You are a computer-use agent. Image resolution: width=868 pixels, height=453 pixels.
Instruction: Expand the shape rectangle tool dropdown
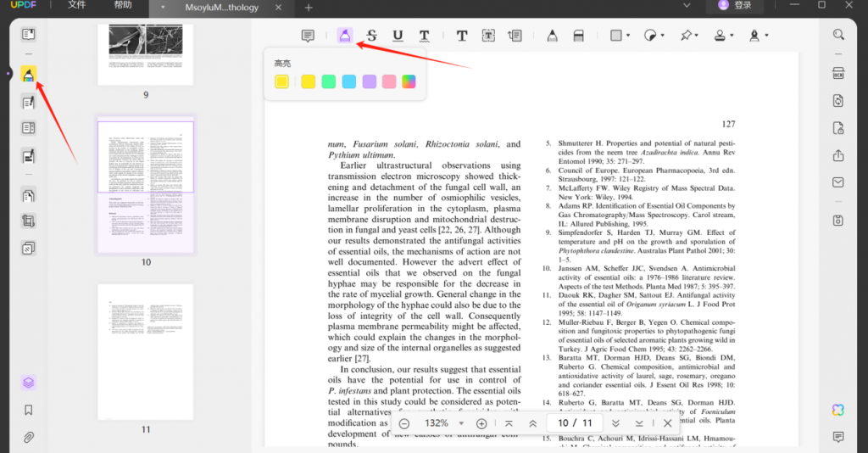tap(628, 36)
